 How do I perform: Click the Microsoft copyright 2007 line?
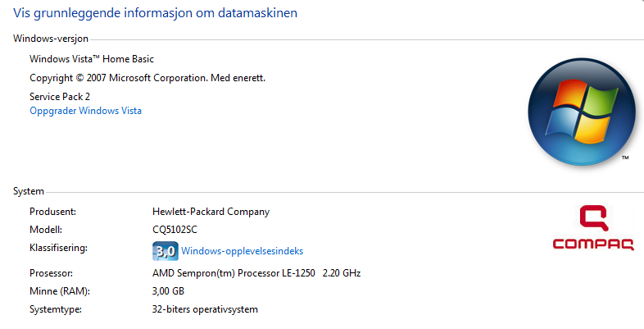coord(147,78)
